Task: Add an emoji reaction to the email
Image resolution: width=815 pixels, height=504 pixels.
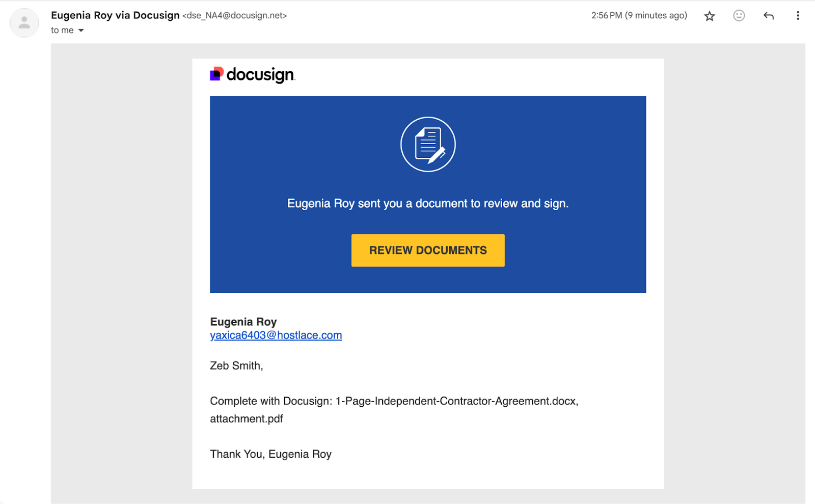Action: point(739,16)
